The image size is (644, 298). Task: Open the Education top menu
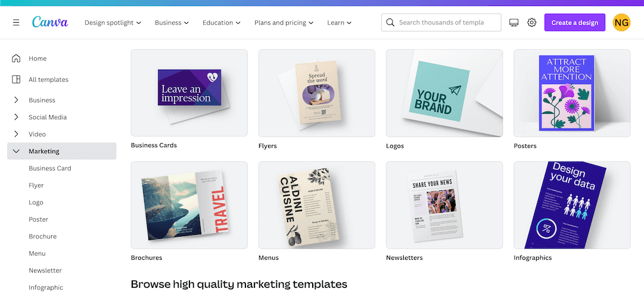pos(222,23)
